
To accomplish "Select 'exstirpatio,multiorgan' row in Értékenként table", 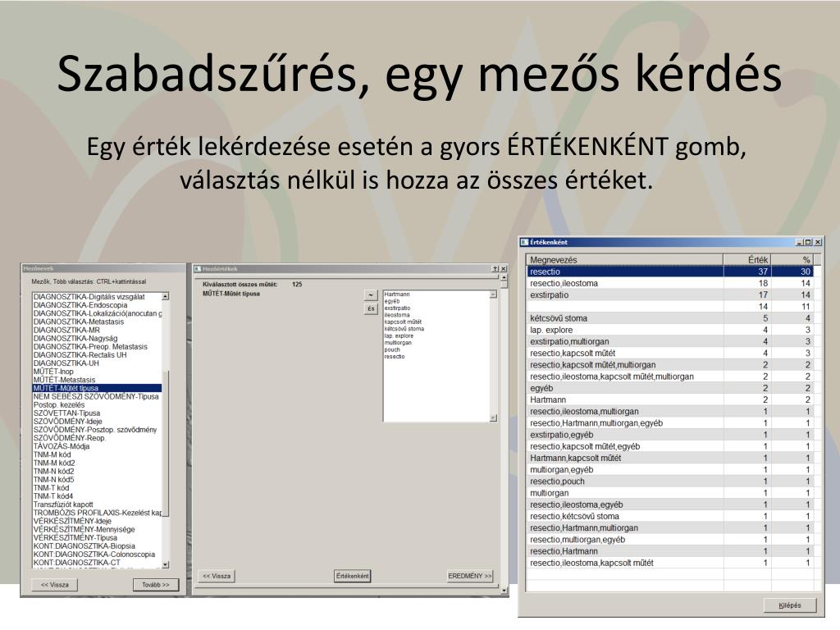I will 670,341.
